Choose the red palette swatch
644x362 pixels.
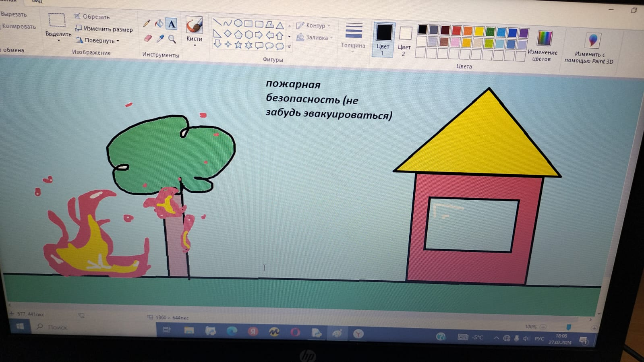pos(456,30)
